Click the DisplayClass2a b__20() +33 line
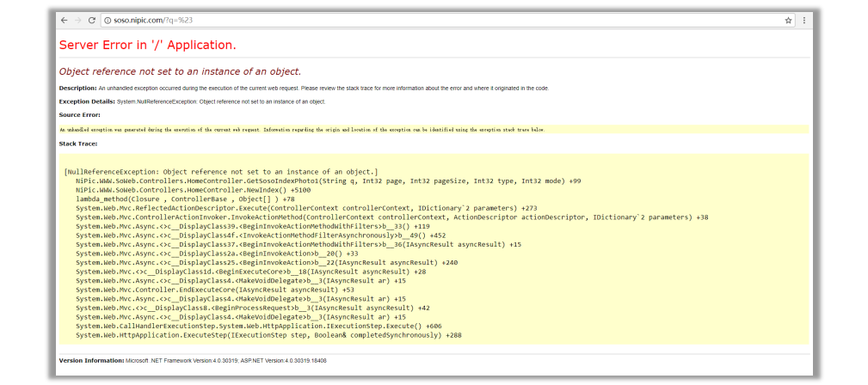Screen dimensions: 868x385 (217, 254)
